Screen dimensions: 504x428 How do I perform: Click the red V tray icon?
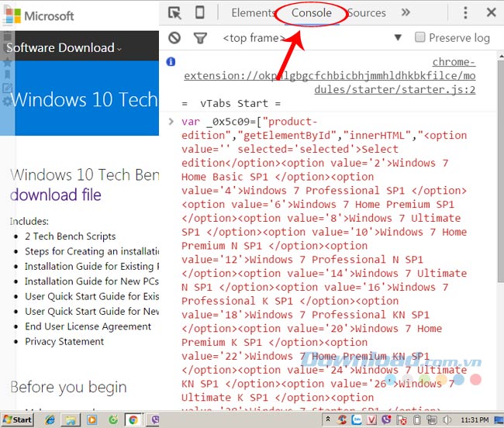[372, 419]
